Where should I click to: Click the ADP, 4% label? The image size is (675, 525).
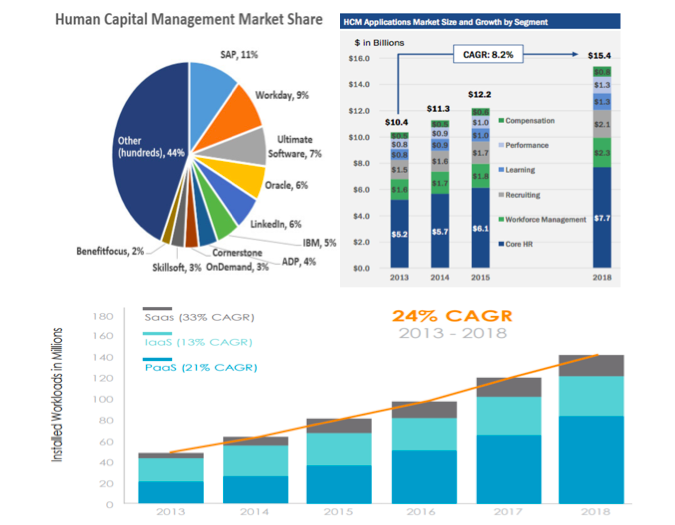coord(299,261)
